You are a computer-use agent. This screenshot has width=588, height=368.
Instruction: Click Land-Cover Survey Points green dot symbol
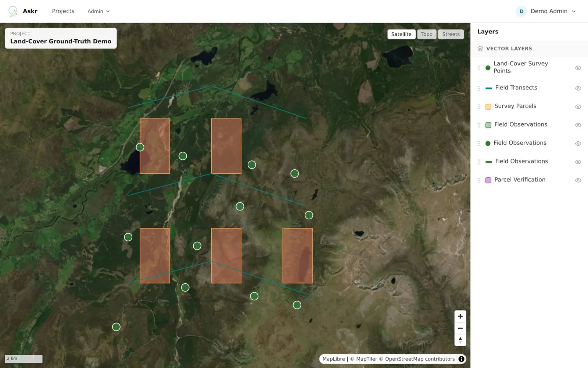click(x=488, y=68)
